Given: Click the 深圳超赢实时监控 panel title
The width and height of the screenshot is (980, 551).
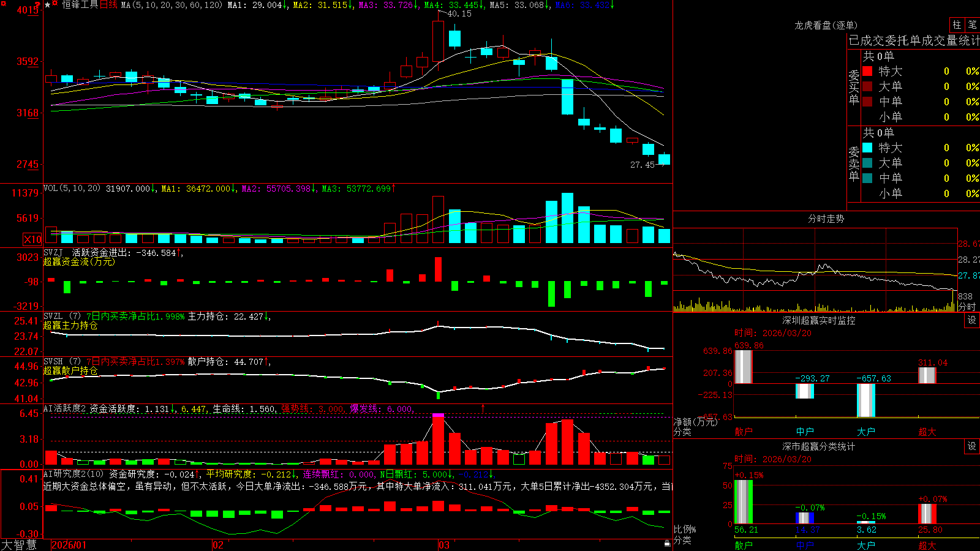Looking at the screenshot, I should pyautogui.click(x=819, y=320).
